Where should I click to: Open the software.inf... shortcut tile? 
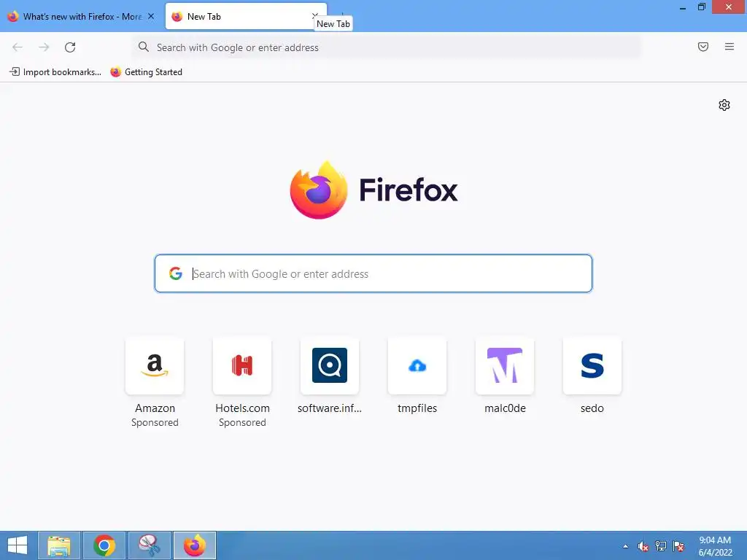point(330,366)
